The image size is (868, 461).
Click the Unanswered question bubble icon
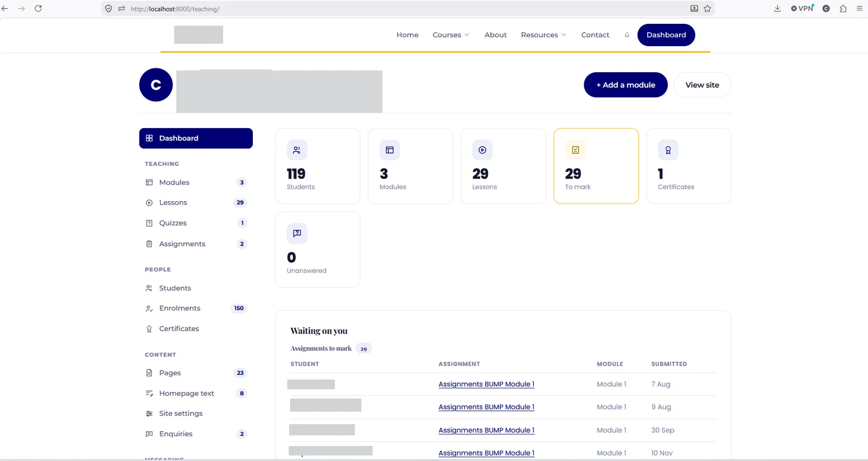[297, 234]
